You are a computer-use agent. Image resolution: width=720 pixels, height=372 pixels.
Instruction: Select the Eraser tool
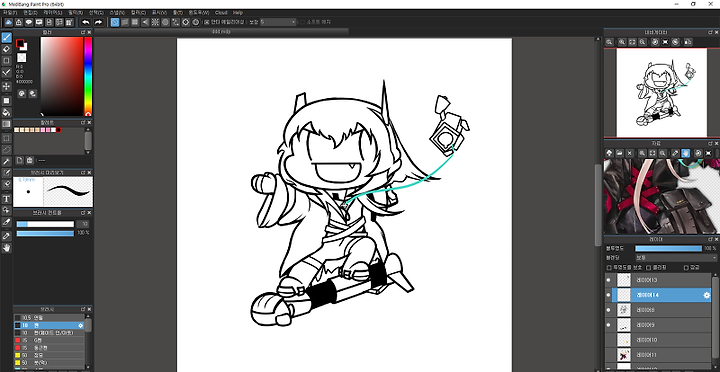[x=6, y=49]
